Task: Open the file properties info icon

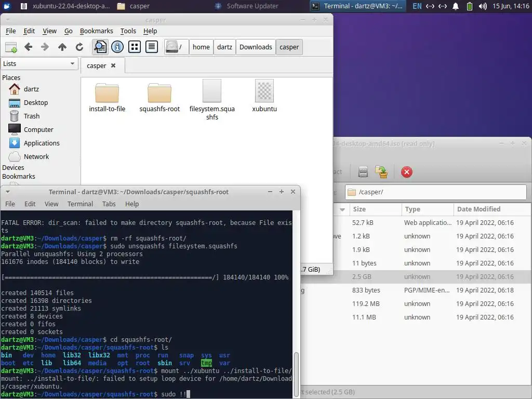Action: 117,47
